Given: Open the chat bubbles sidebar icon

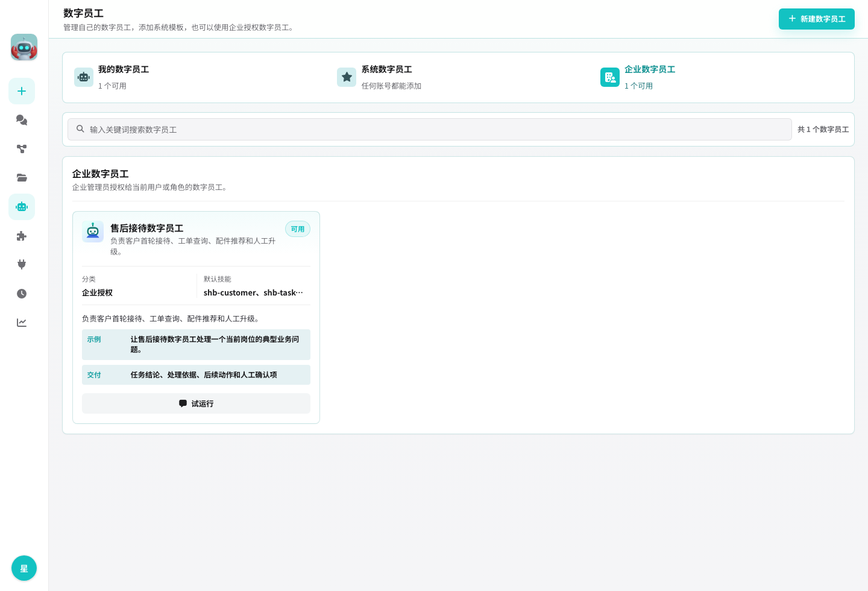Looking at the screenshot, I should tap(22, 120).
